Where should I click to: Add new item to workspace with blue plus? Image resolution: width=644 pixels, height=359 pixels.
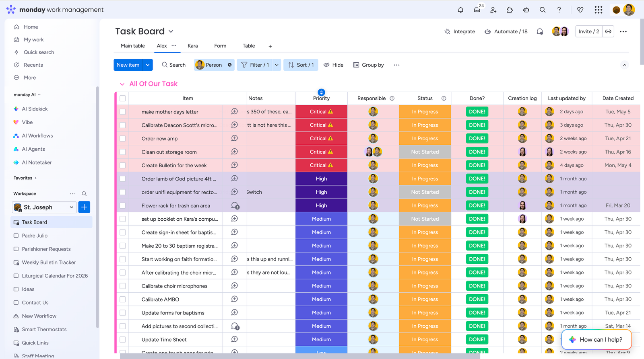click(84, 207)
